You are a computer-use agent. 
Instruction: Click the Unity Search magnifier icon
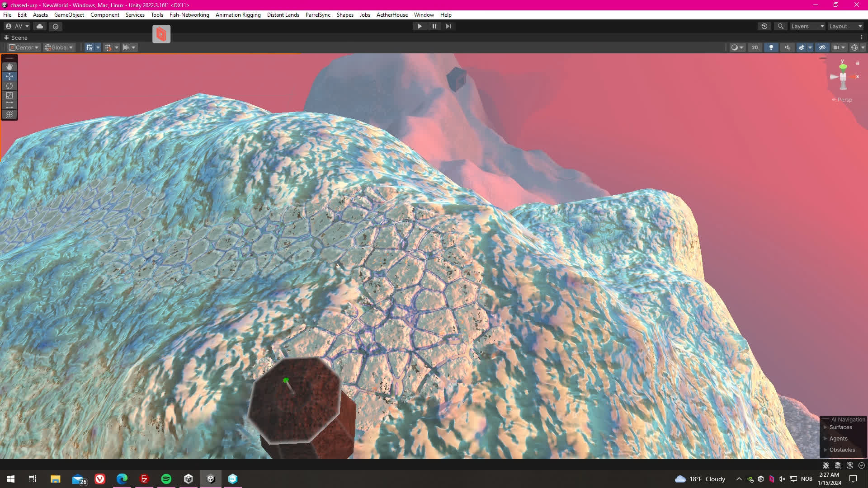click(780, 26)
